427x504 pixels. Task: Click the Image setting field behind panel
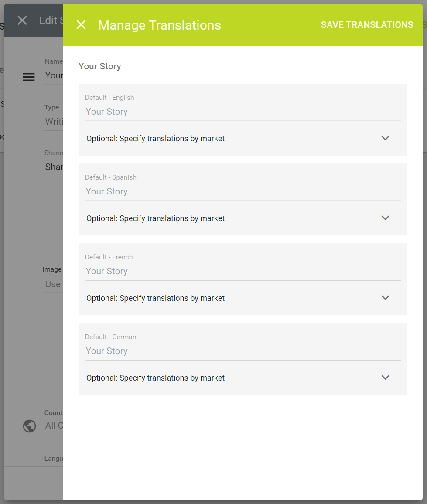[53, 284]
